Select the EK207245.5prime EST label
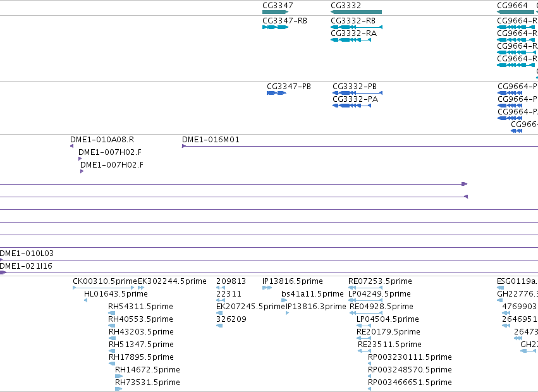The width and height of the screenshot is (538, 392). click(x=250, y=307)
